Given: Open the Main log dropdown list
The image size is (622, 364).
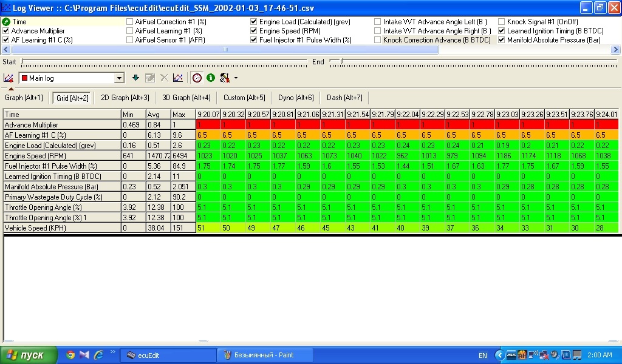Looking at the screenshot, I should pyautogui.click(x=119, y=78).
